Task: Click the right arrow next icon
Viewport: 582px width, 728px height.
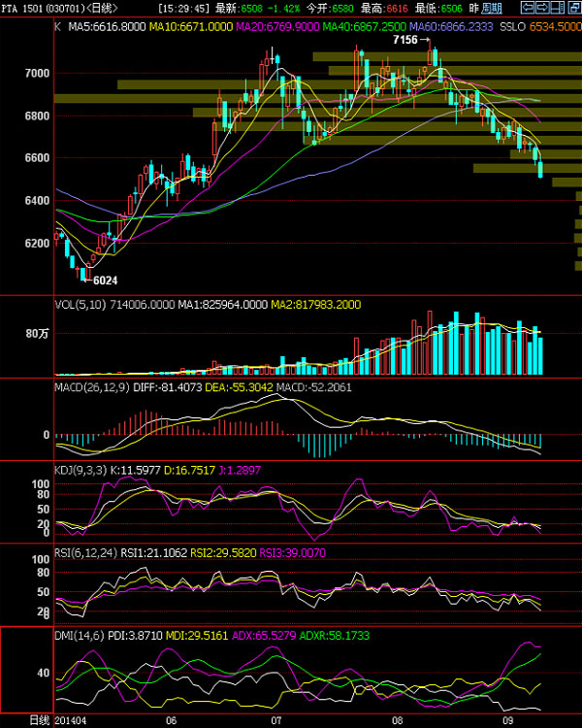Action: 542,8
